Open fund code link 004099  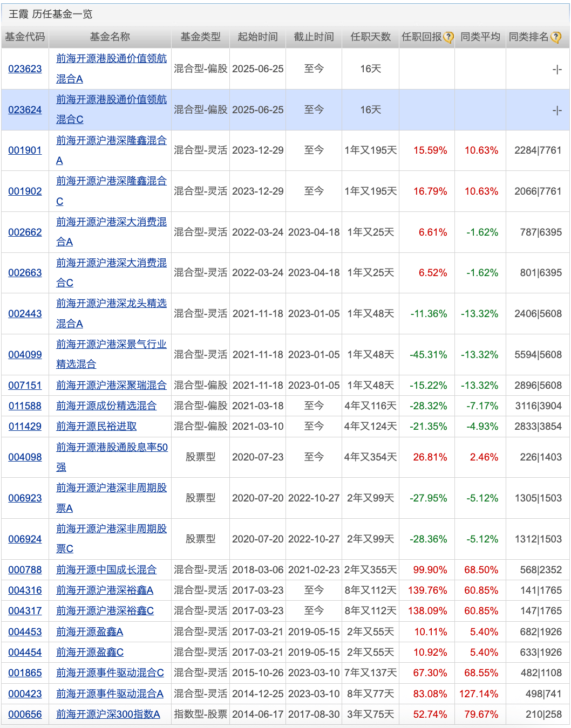[25, 354]
